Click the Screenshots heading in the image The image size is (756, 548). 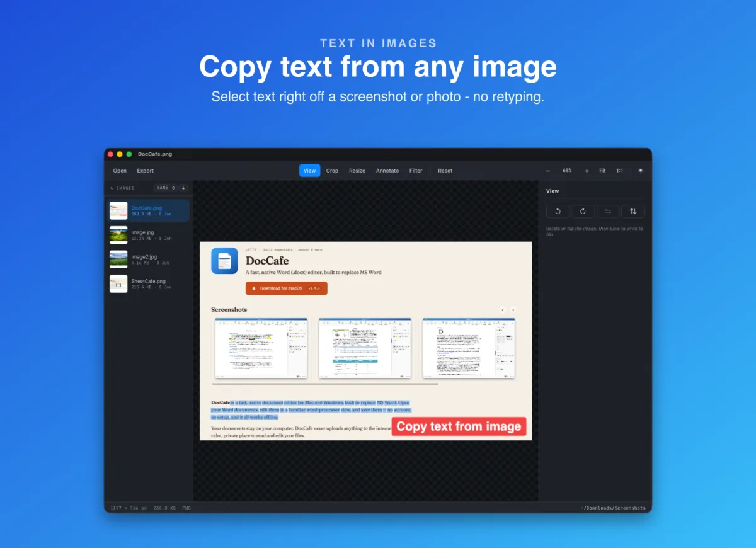(x=229, y=310)
